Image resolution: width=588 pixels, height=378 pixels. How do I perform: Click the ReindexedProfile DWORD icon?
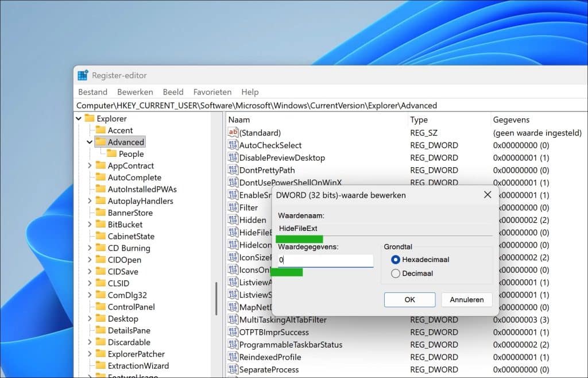[x=233, y=357]
